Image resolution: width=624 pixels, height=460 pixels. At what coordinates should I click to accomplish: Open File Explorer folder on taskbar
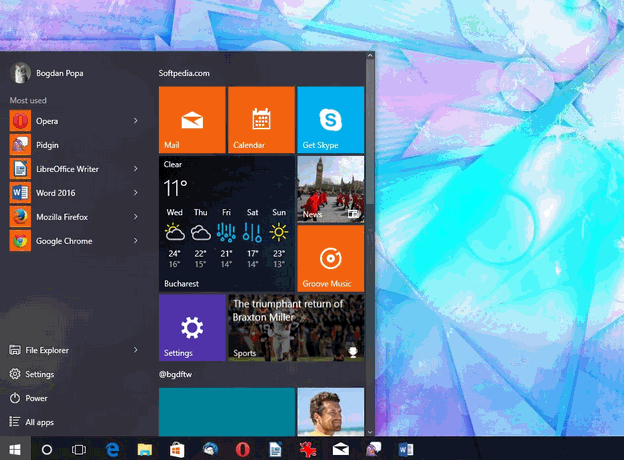tap(145, 450)
